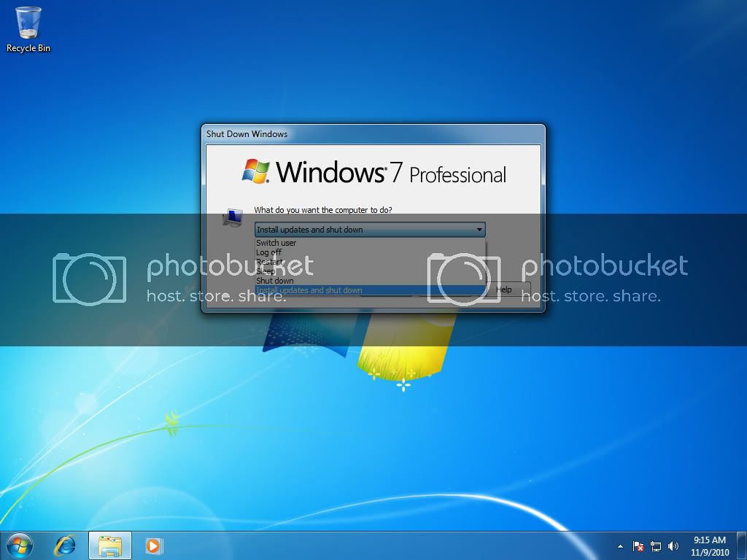Launch Internet Explorer from the taskbar
Screen dimensions: 747x560
(x=65, y=545)
